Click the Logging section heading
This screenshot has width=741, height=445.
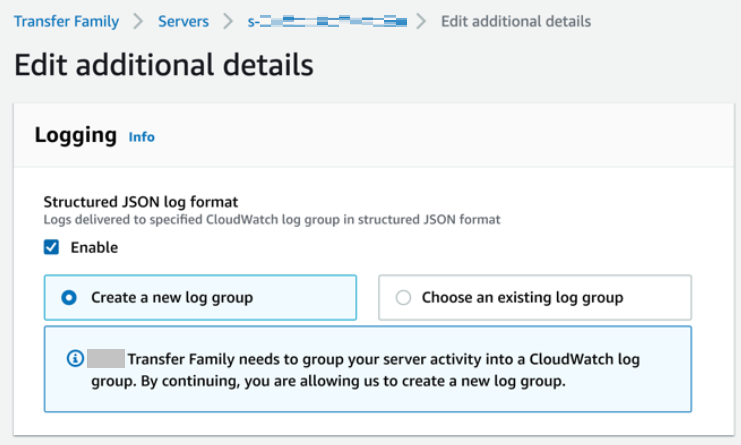pos(76,135)
